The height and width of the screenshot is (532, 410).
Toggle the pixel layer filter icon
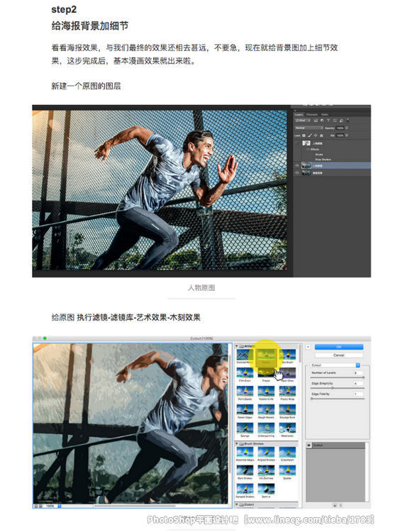(x=316, y=121)
